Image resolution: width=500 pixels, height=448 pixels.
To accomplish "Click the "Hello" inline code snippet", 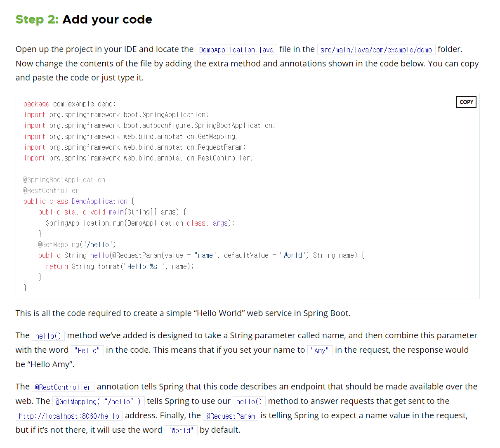I will tap(87, 350).
